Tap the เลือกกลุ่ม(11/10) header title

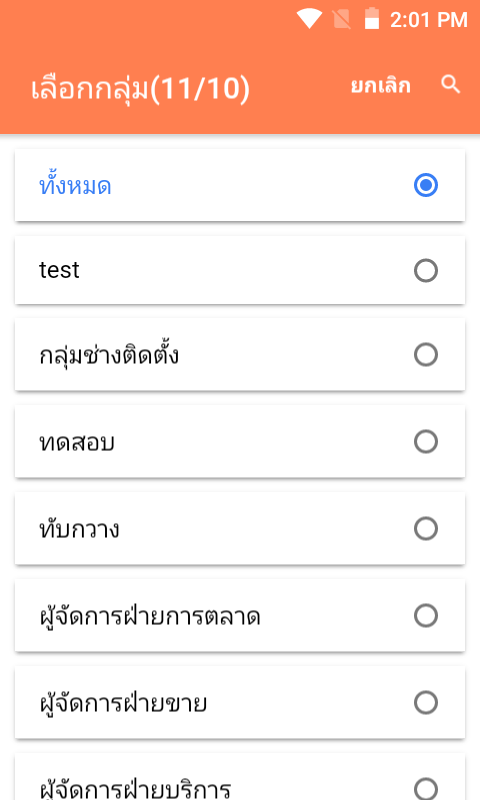[x=140, y=89]
